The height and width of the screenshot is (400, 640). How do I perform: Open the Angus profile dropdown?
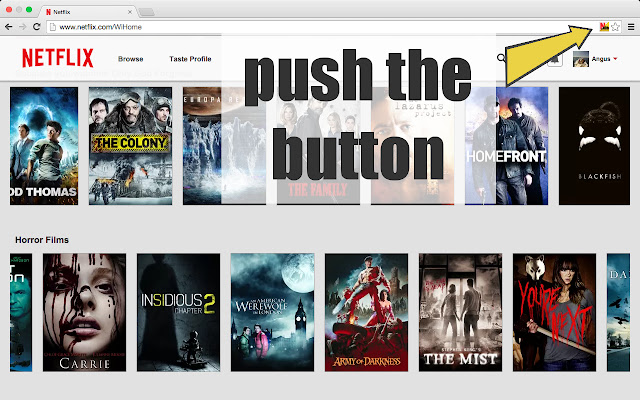click(615, 59)
